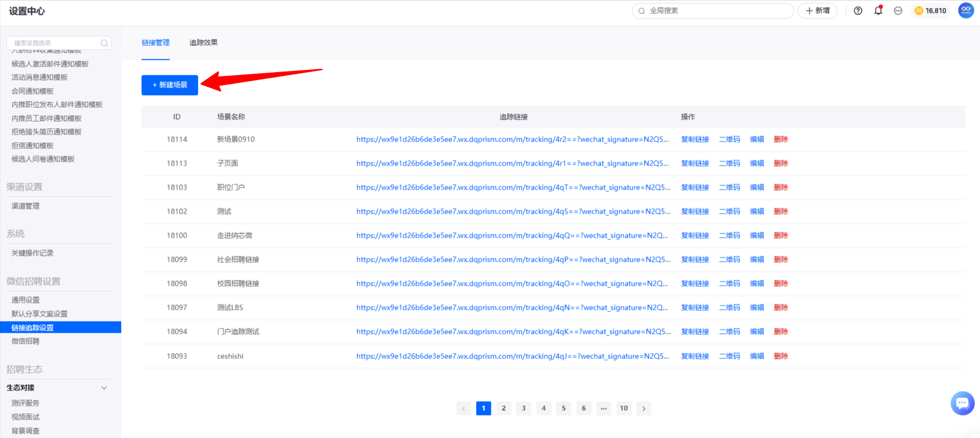Open 活动消息通知模板 in the sidebar
Screen dimensions: 980x438
coord(39,77)
